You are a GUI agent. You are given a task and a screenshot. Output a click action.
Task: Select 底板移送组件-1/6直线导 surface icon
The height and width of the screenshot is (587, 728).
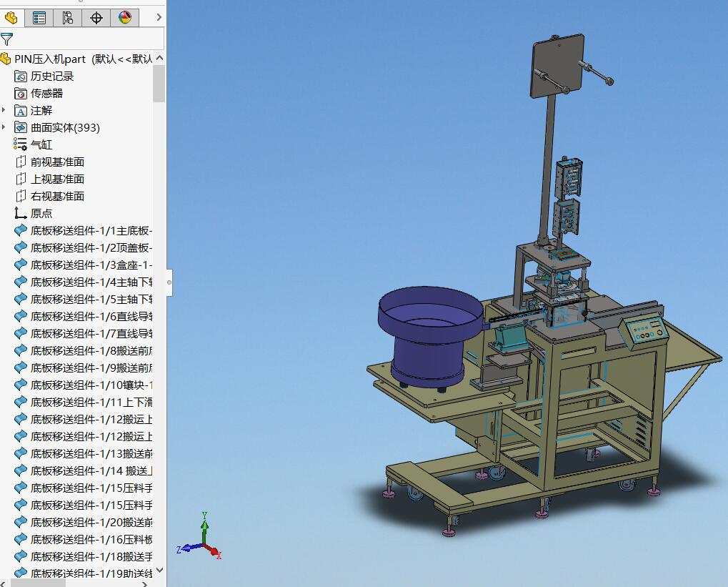pos(21,317)
